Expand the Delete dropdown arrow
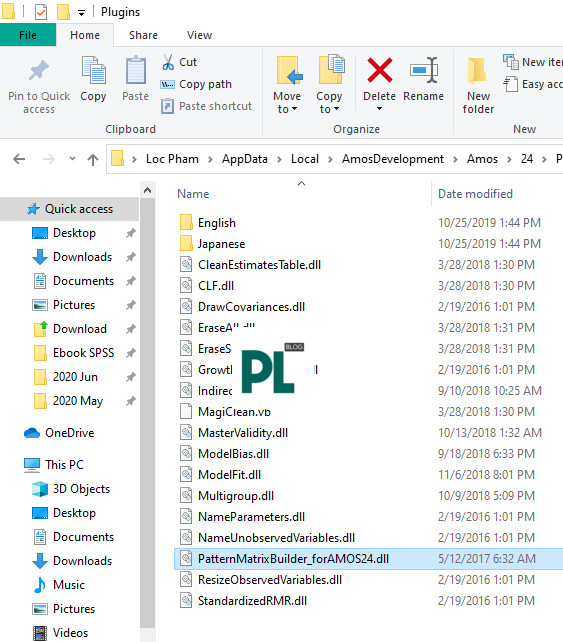The image size is (563, 642). coord(380,109)
